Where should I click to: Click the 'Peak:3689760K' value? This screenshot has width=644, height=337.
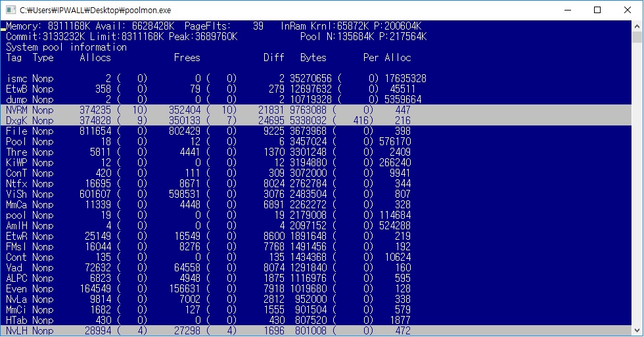point(203,37)
